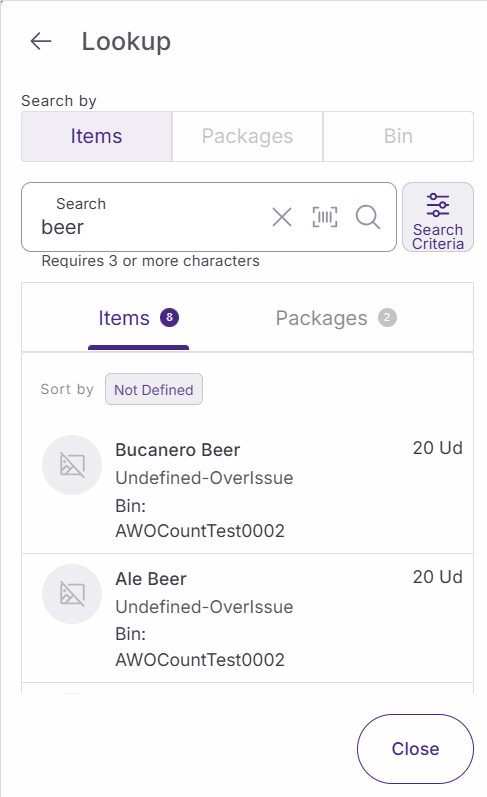487x797 pixels.
Task: Open the Bucanero Beer item row
Action: click(x=248, y=489)
